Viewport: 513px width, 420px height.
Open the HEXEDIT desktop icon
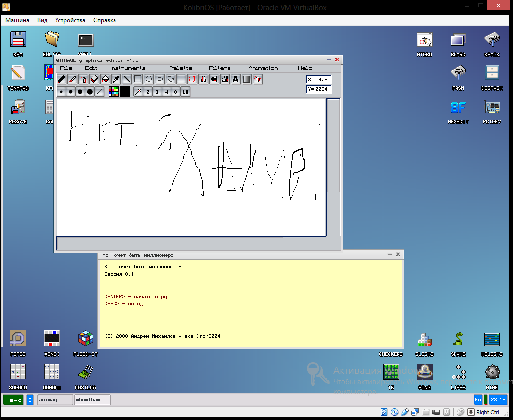[x=458, y=111]
